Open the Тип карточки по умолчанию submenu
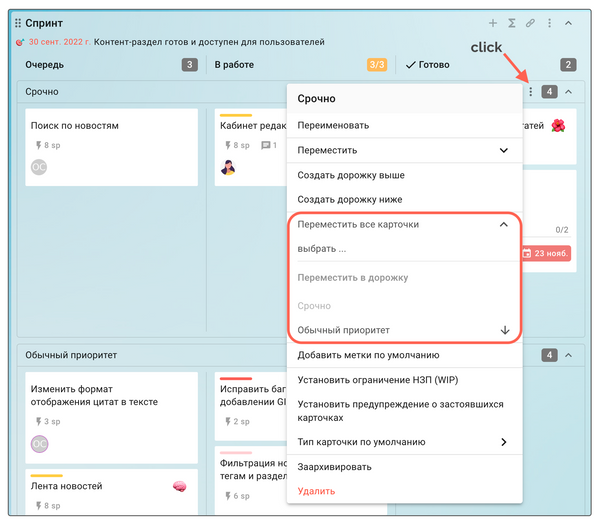This screenshot has height=525, width=600. pyautogui.click(x=404, y=442)
